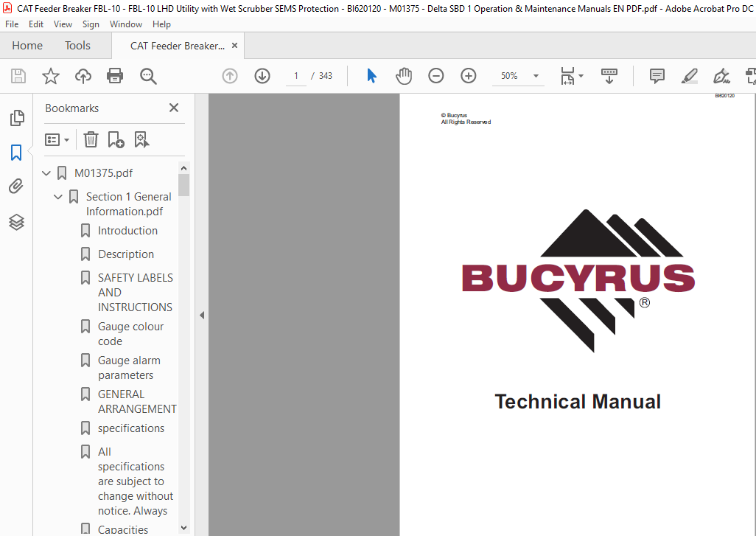756x536 pixels.
Task: Open Gauge alarm parameters bookmark
Action: click(x=129, y=368)
